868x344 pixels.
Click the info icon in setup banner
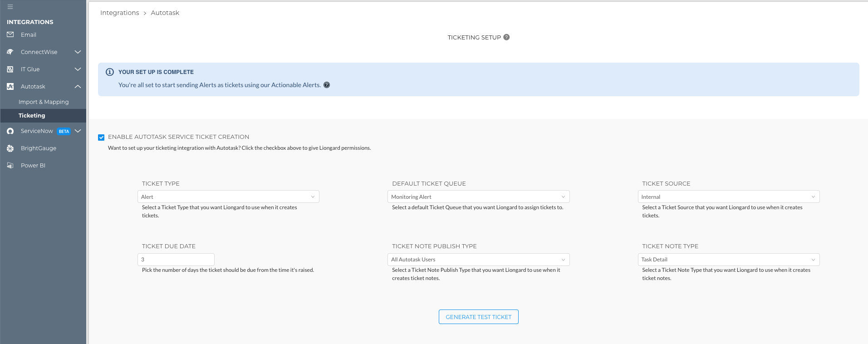point(110,72)
